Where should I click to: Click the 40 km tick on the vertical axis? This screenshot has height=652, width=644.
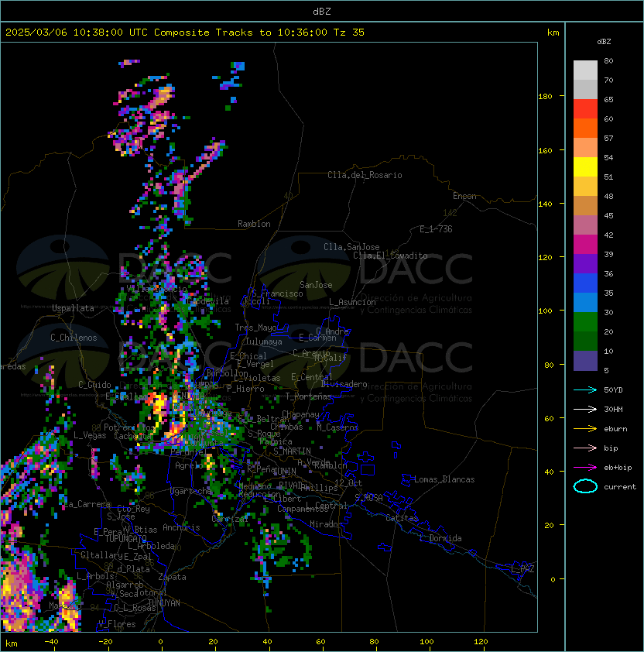(x=549, y=472)
